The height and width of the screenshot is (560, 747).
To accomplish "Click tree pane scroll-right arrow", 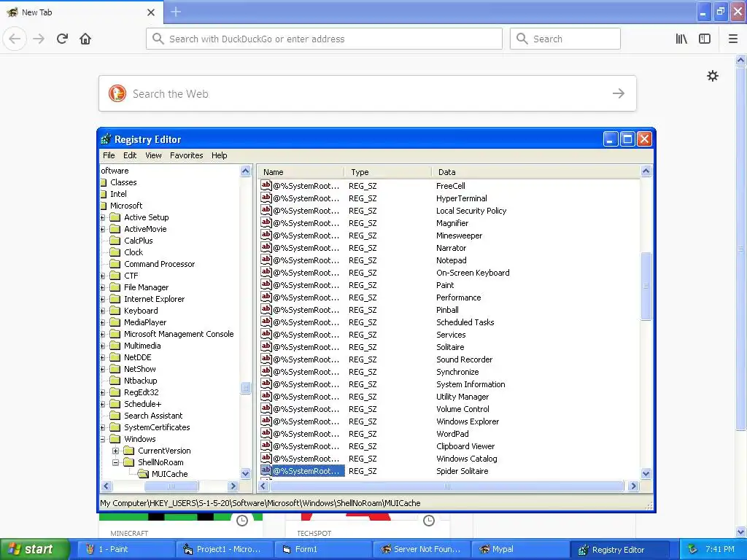I will pyautogui.click(x=233, y=486).
